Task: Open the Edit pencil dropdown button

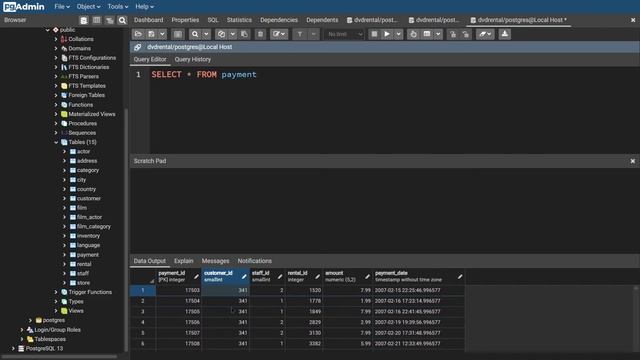Action: click(279, 34)
